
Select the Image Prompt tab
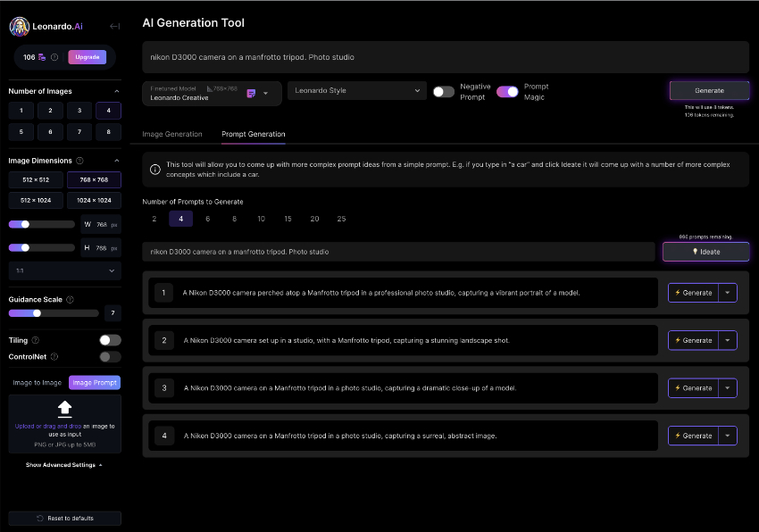(95, 382)
